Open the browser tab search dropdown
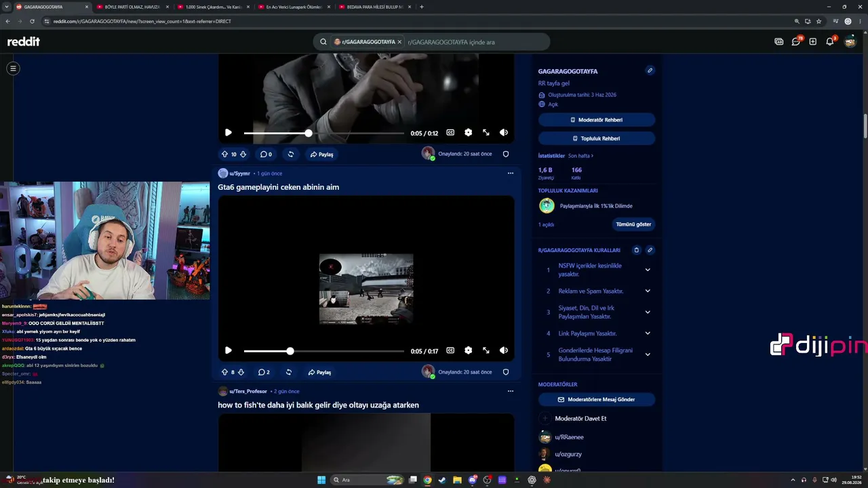The image size is (868, 488). tap(7, 7)
